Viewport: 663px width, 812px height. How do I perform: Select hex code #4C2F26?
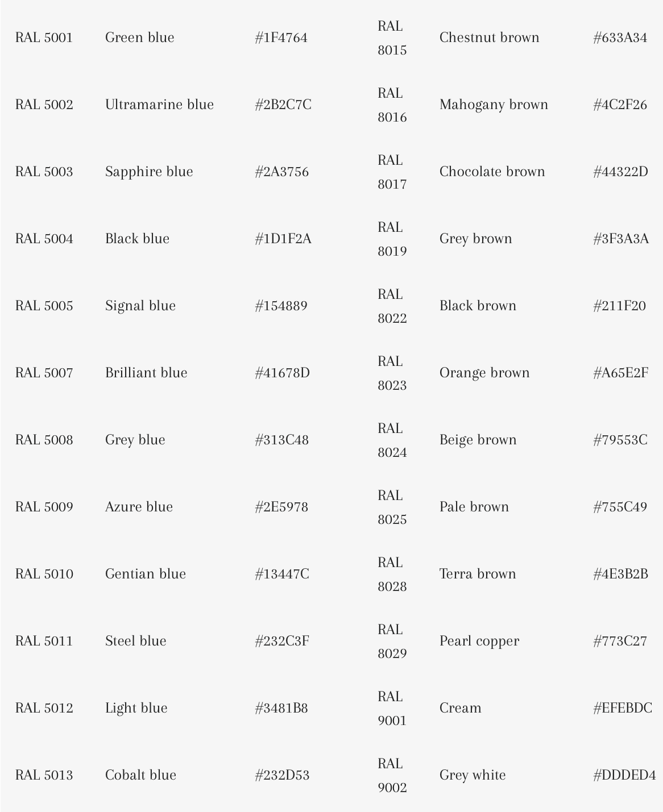[x=620, y=105]
